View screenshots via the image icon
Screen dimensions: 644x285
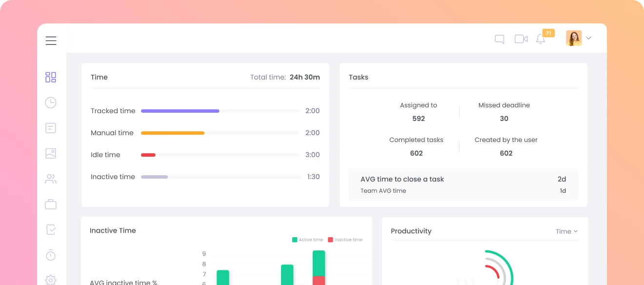pyautogui.click(x=51, y=153)
